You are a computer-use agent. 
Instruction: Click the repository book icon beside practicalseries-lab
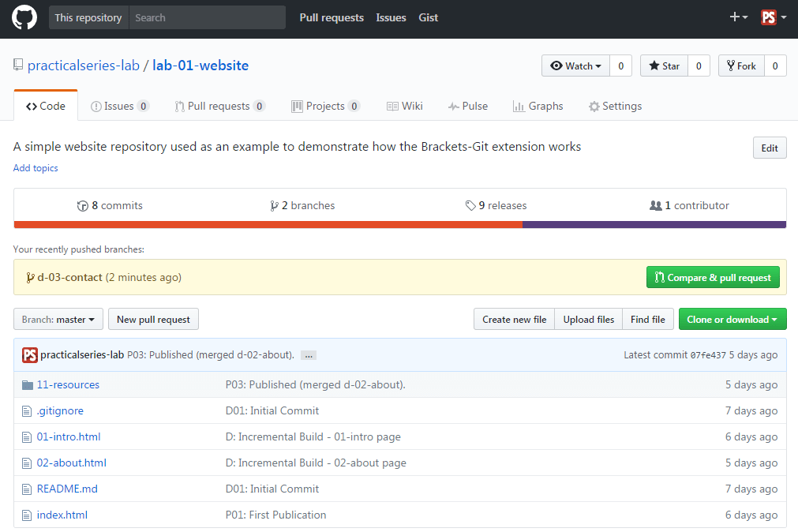(18, 66)
